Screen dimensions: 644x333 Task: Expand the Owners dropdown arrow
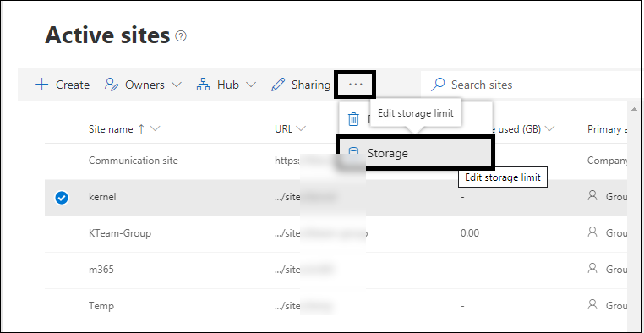(x=176, y=85)
